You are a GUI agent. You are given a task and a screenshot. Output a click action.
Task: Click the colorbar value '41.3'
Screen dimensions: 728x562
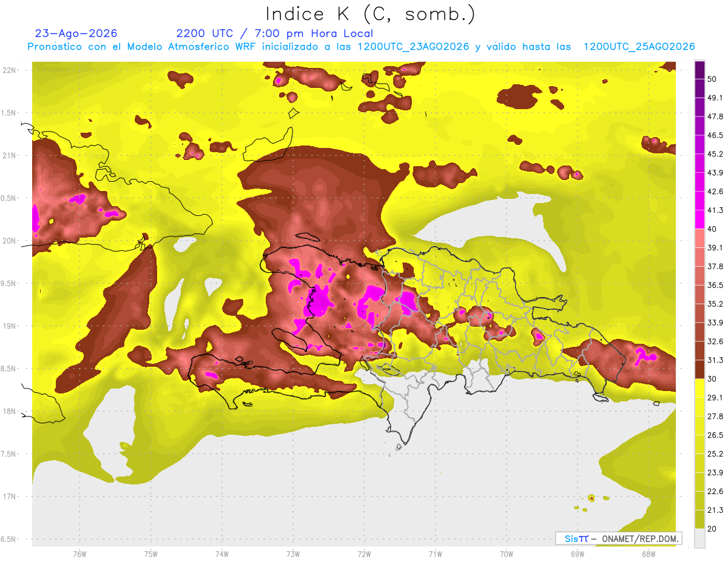click(715, 210)
